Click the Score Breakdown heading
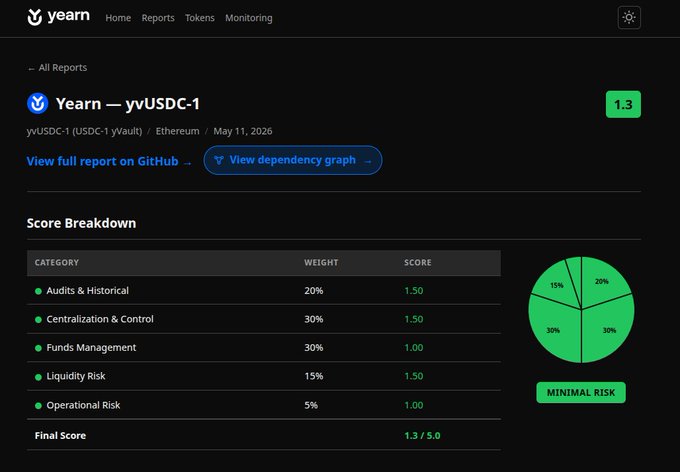The image size is (680, 472). click(x=82, y=223)
